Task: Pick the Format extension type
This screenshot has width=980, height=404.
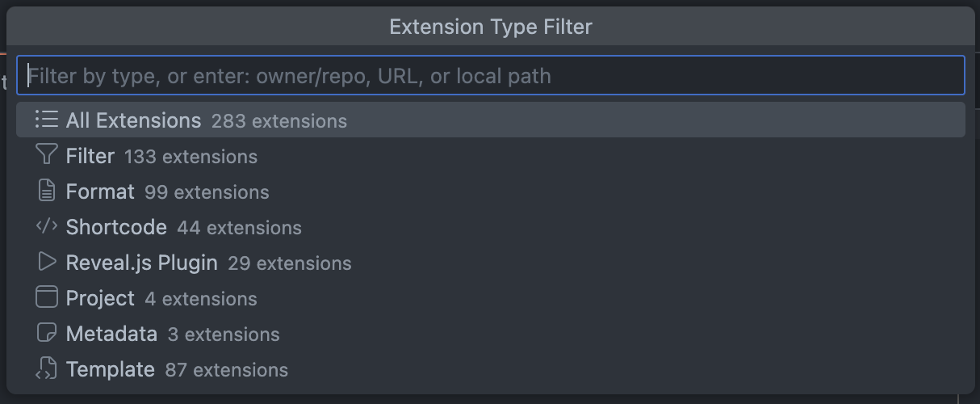Action: click(100, 191)
